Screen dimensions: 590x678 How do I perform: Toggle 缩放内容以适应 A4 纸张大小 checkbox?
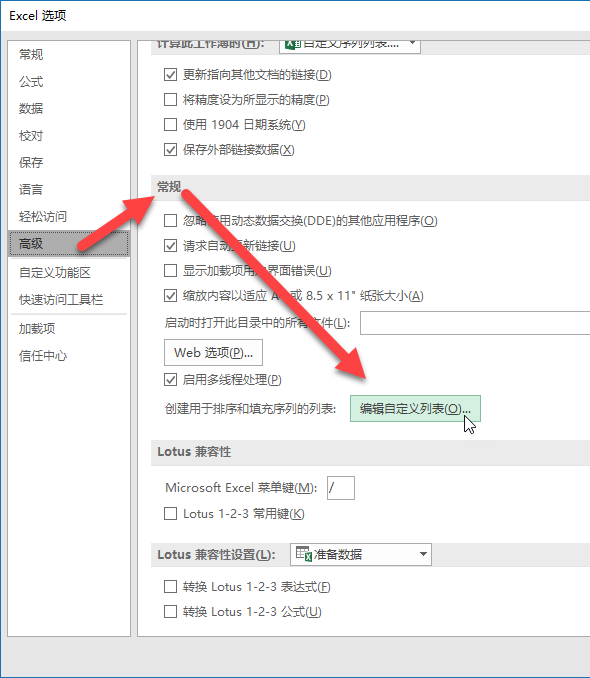pos(170,296)
